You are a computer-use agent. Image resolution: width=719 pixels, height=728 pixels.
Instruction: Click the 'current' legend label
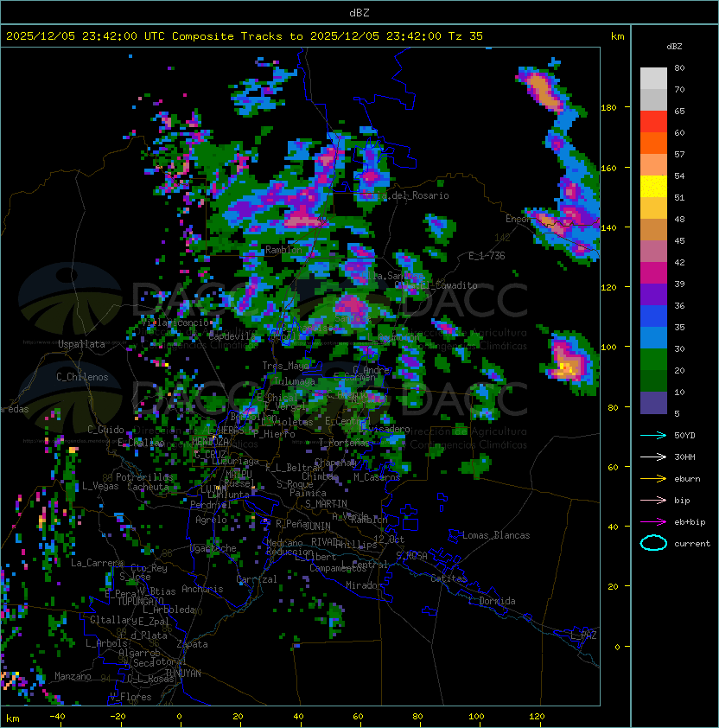(692, 544)
